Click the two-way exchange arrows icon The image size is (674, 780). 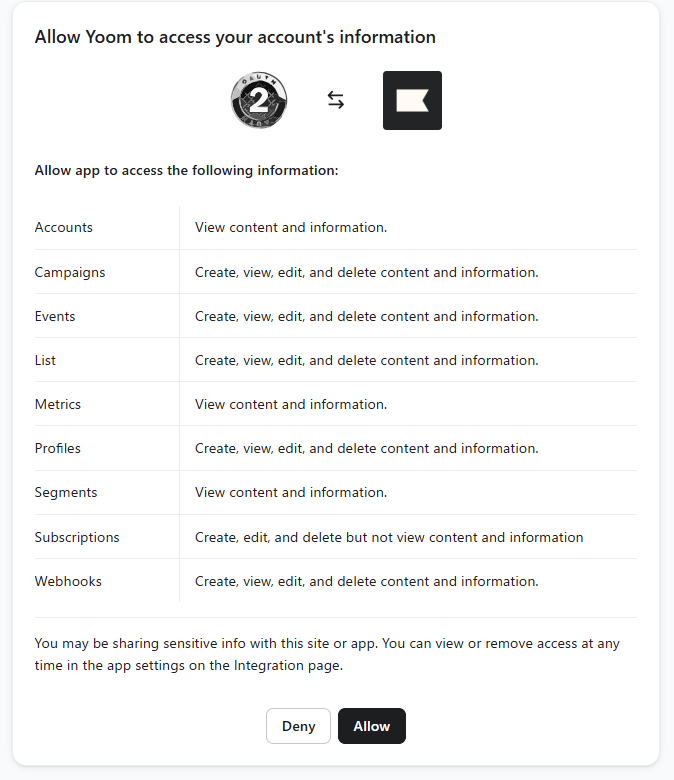point(336,100)
